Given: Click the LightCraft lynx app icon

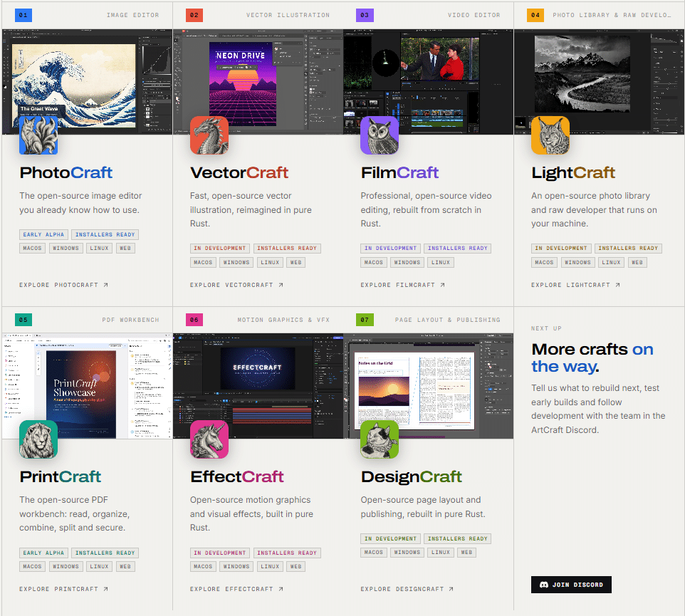Looking at the screenshot, I should [550, 135].
